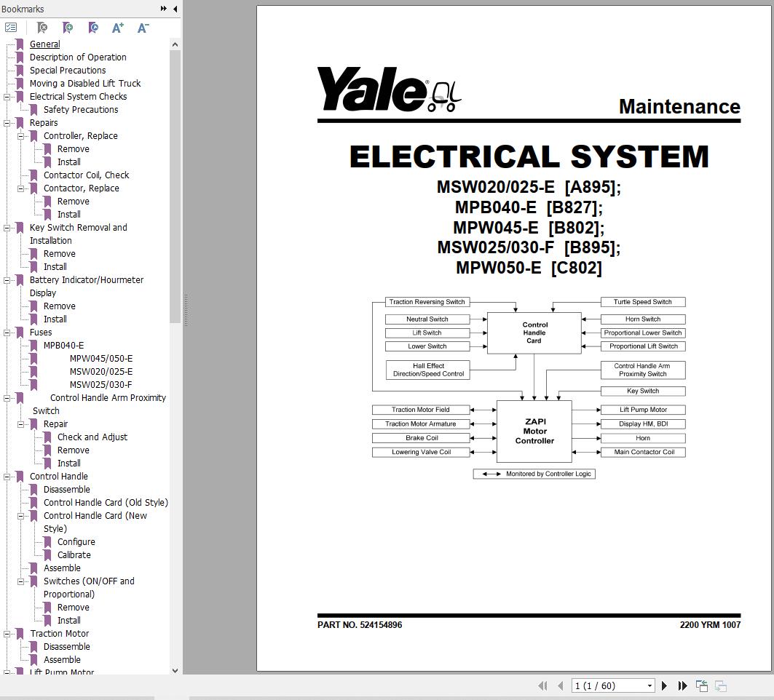Select Install under Contactor, Replace
This screenshot has height=700, width=774.
pos(69,215)
